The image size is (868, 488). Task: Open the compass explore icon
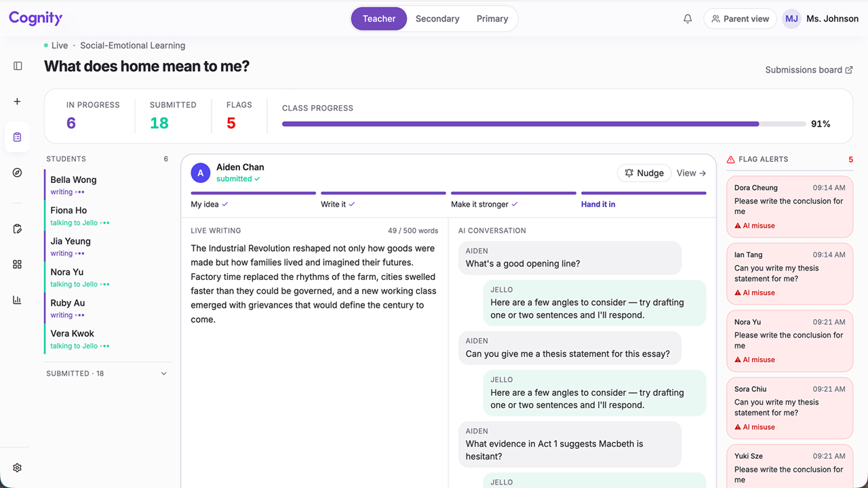click(x=18, y=173)
